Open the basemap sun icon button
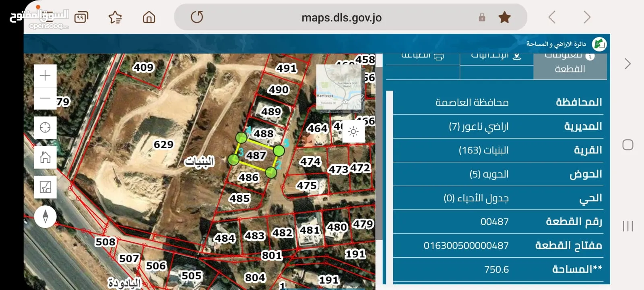The image size is (644, 290). click(353, 131)
